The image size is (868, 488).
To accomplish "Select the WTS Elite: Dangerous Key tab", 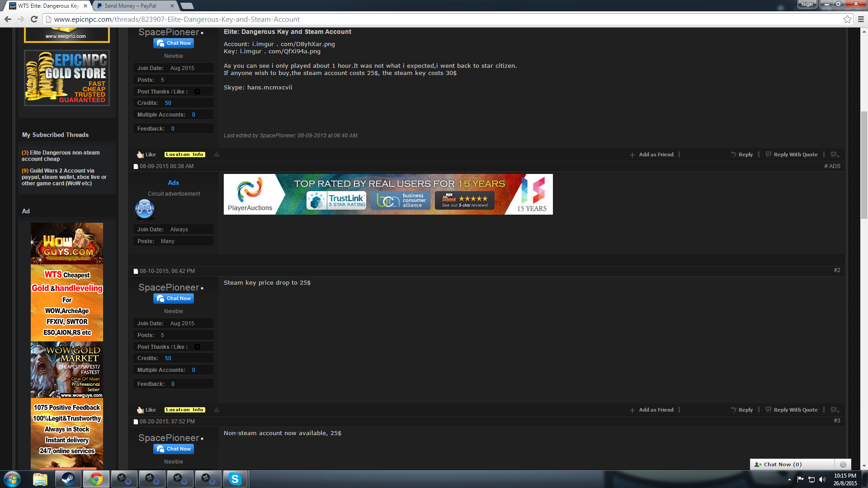I will click(x=47, y=6).
